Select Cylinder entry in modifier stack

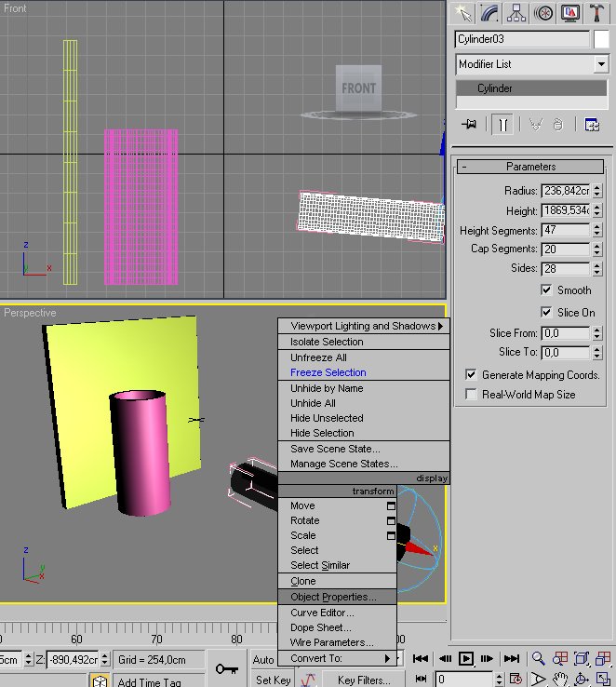point(531,88)
